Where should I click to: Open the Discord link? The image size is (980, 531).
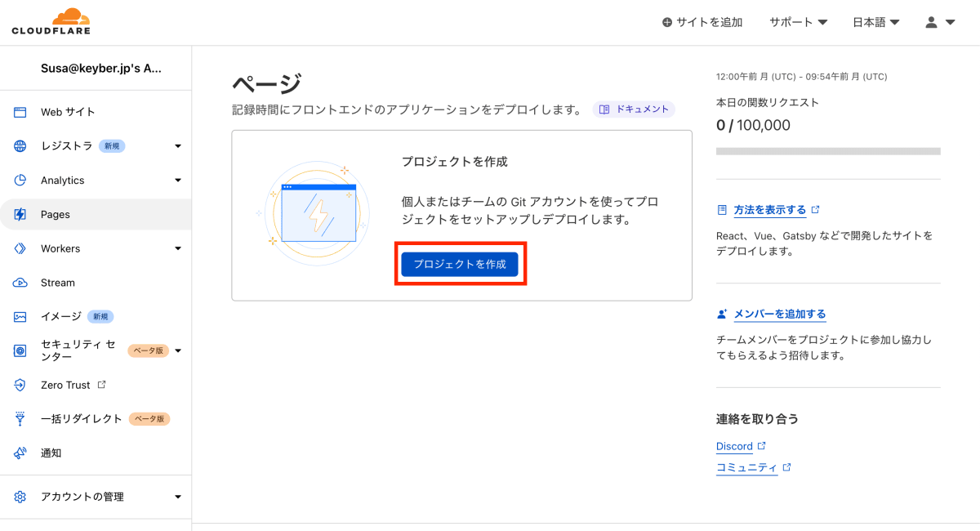click(735, 446)
